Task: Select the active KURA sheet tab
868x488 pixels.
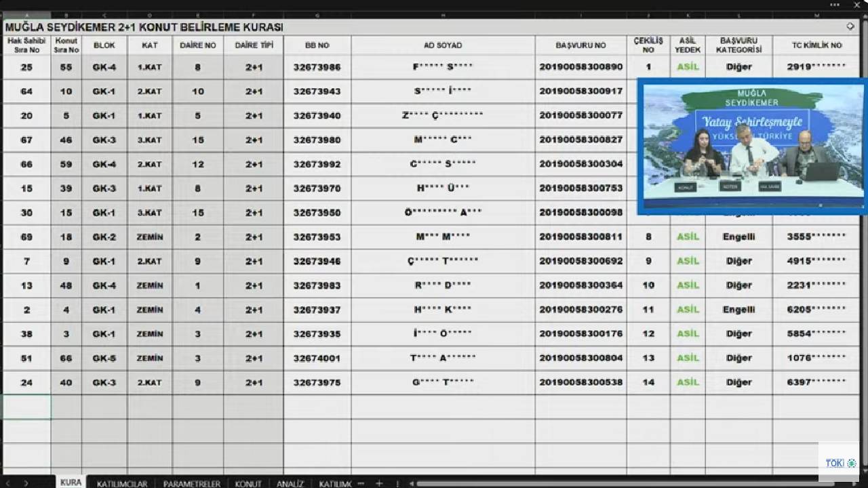Action: (71, 483)
